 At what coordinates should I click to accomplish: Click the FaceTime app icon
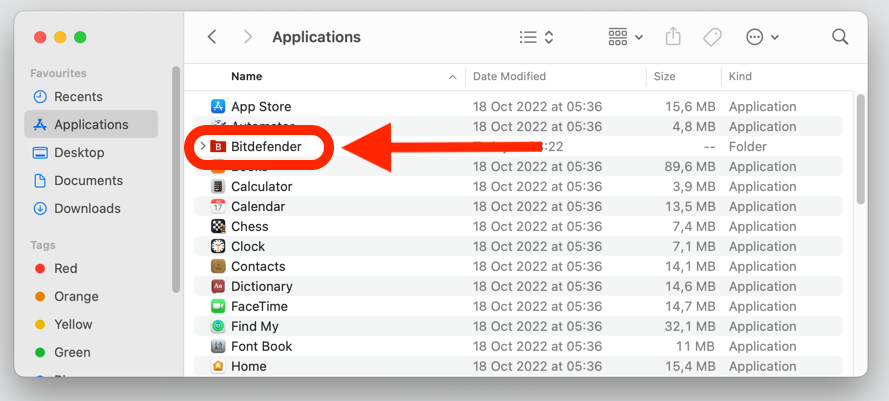pos(218,306)
